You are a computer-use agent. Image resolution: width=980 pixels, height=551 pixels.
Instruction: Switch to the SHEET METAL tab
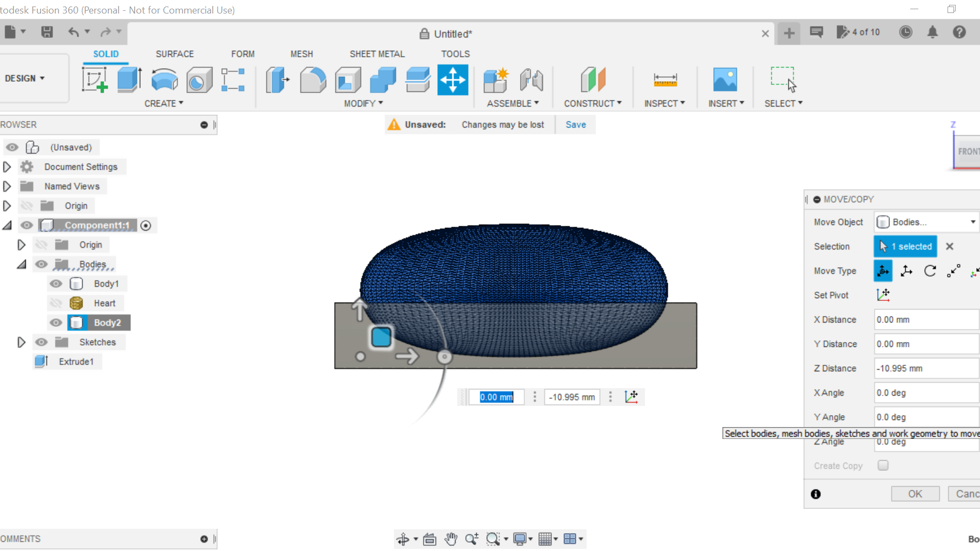click(377, 54)
